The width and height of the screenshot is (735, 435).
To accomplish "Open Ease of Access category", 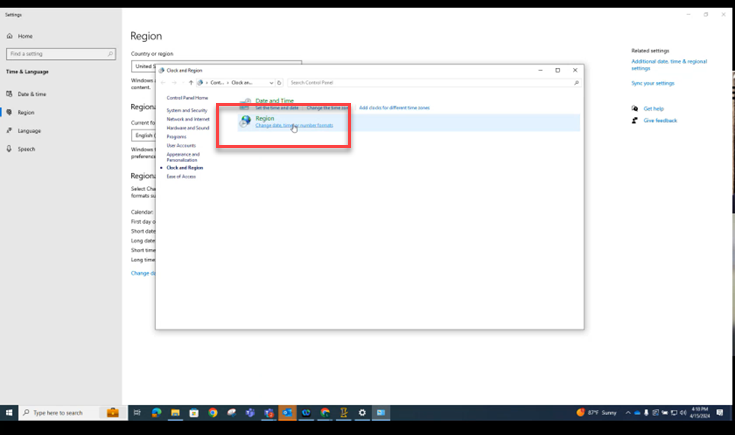I will [181, 177].
